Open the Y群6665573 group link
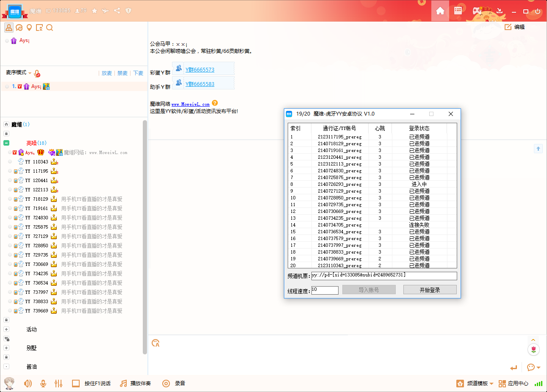Image resolution: width=547 pixels, height=392 pixels. click(200, 69)
